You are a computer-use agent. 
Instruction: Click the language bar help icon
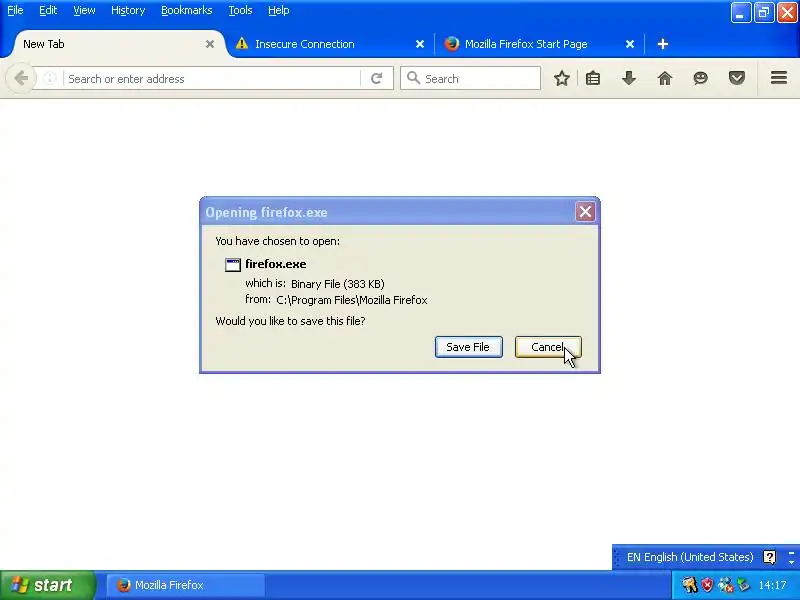pyautogui.click(x=769, y=557)
